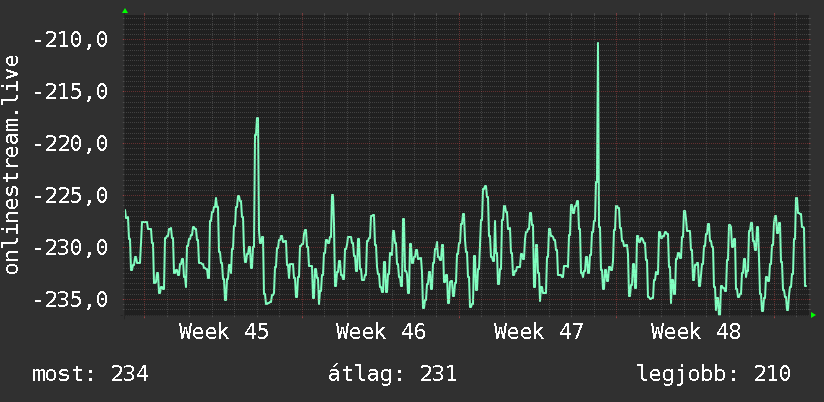
Task: Click the onlinestream.live vertical axis title
Action: (x=11, y=164)
